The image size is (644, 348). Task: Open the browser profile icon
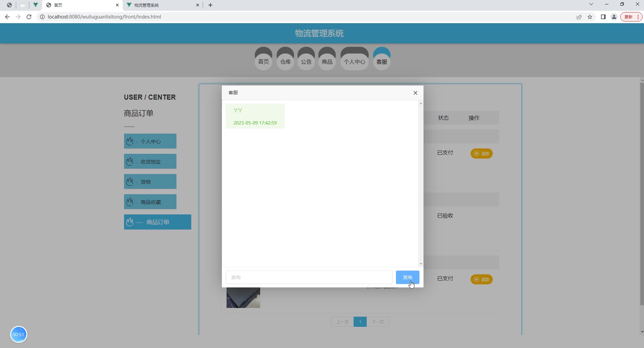coord(614,17)
